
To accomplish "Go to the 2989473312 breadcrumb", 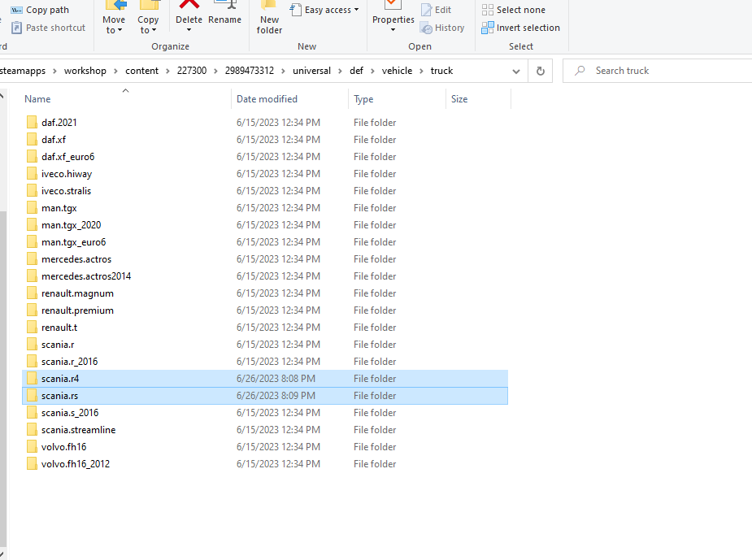I will pyautogui.click(x=250, y=71).
